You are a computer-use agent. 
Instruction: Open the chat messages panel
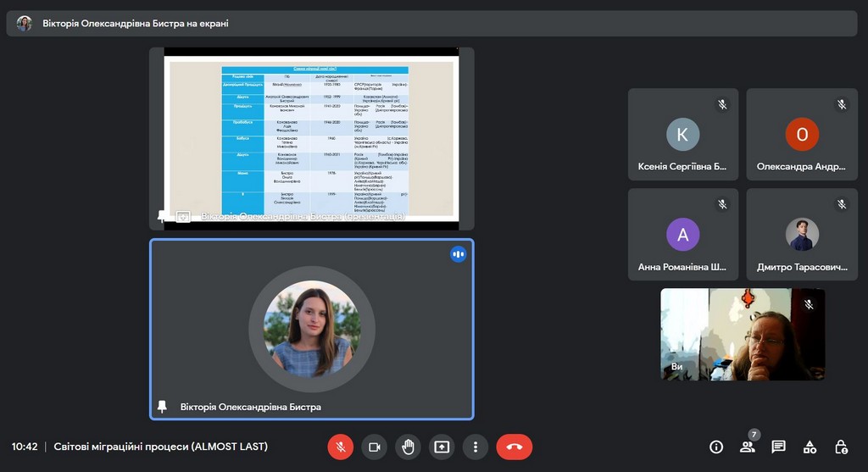(778, 447)
